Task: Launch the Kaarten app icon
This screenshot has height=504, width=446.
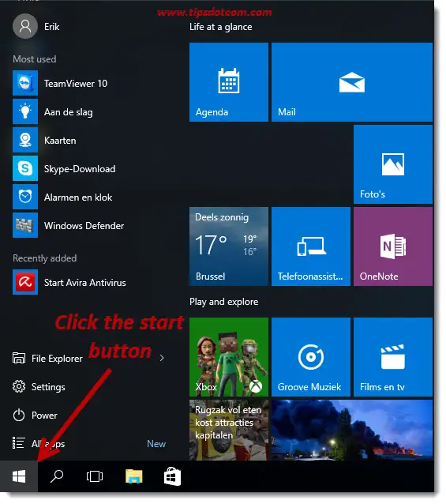Action: [x=25, y=140]
